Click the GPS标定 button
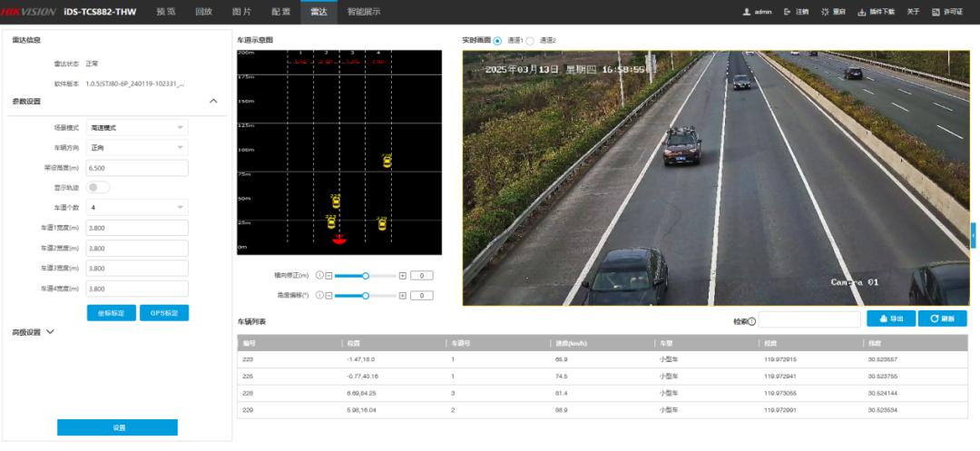The width and height of the screenshot is (980, 451). 164,313
